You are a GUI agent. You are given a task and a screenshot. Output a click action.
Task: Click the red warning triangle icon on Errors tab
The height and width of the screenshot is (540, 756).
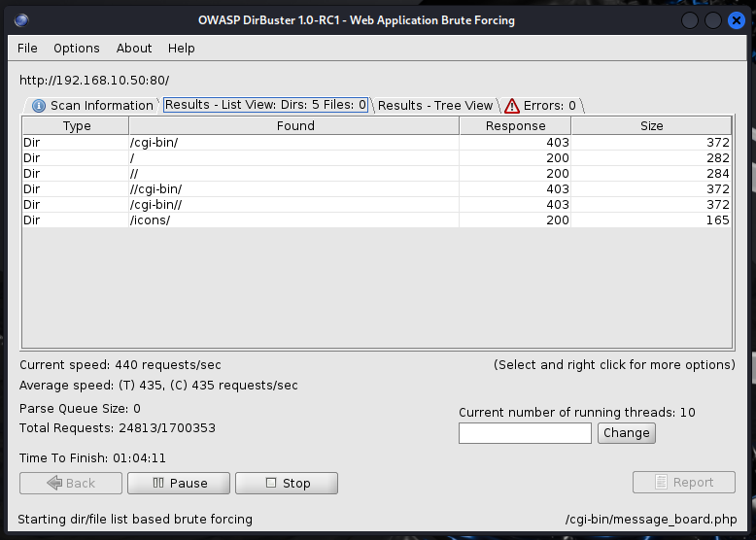coord(512,106)
